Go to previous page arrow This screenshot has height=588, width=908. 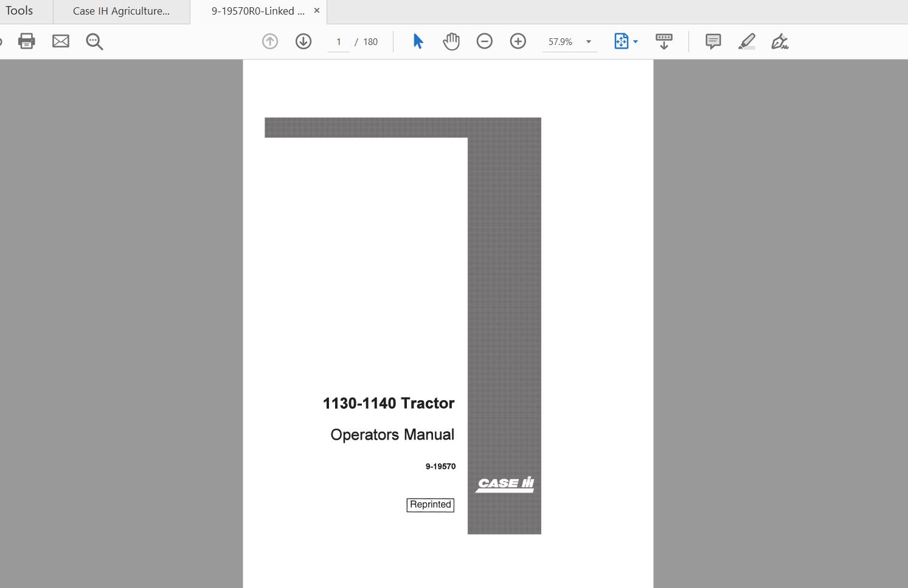pyautogui.click(x=270, y=41)
